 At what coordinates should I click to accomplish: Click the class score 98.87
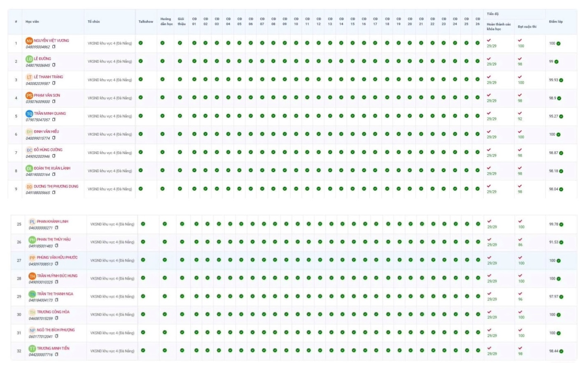[553, 153]
